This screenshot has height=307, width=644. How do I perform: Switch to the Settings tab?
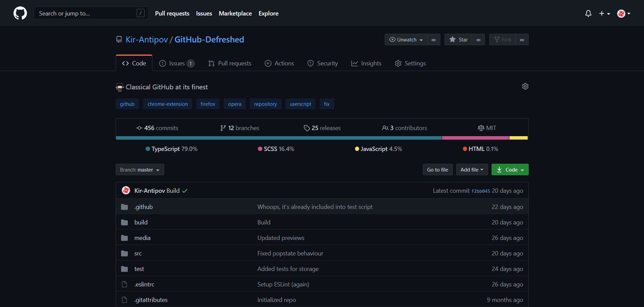[x=410, y=63]
